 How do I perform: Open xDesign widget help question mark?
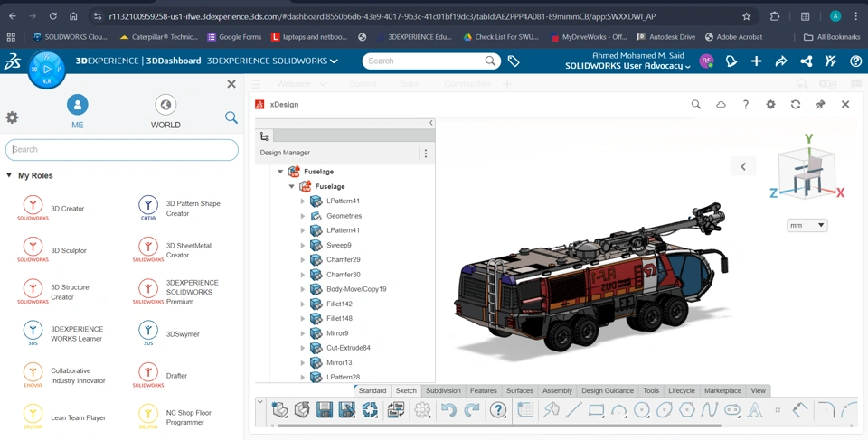pyautogui.click(x=746, y=104)
